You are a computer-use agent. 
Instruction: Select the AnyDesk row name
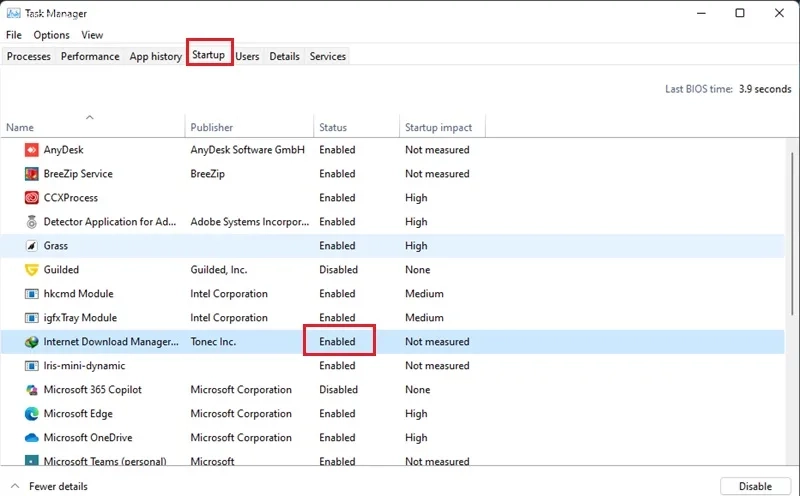coord(63,150)
